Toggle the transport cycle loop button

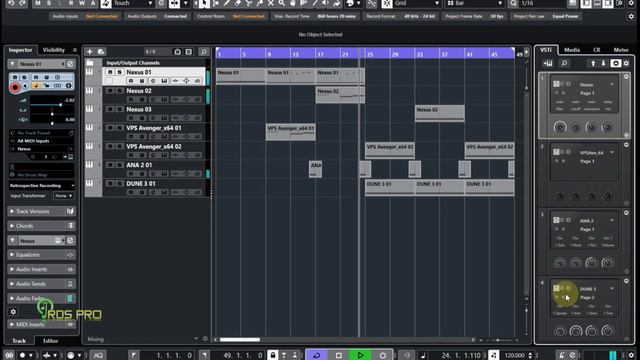tap(316, 355)
